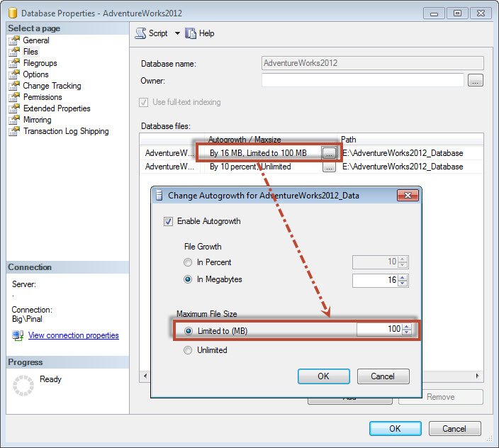Click the Change Tracking page icon
This screenshot has width=499, height=448.
pos(14,86)
